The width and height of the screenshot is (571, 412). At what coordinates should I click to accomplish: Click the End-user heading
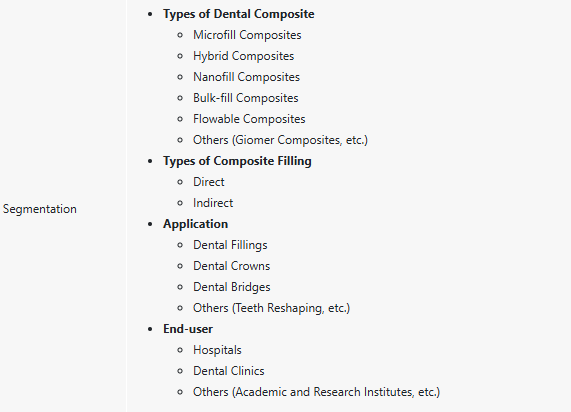click(x=188, y=329)
